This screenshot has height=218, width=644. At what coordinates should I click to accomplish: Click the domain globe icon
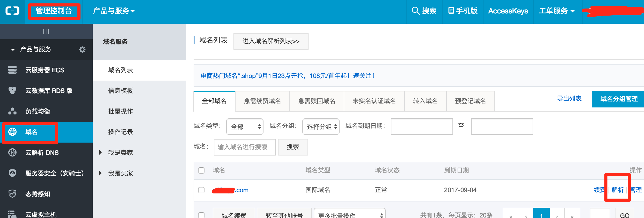pos(12,132)
